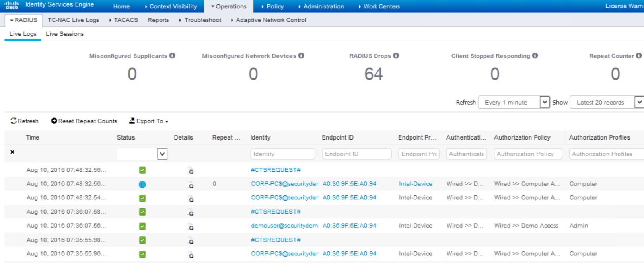Screen dimensions: 644x263
Task: Expand the Context Visibility menu
Action: pos(171,6)
